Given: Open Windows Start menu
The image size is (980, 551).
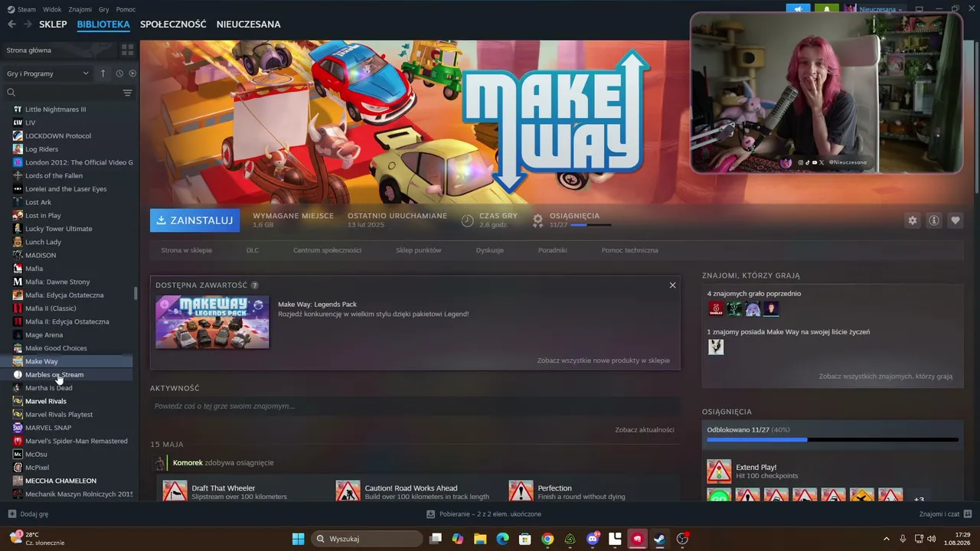Looking at the screenshot, I should (x=298, y=539).
